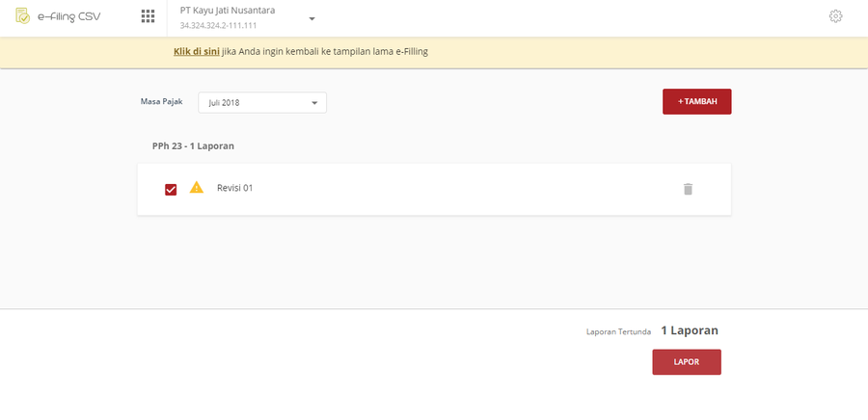The width and height of the screenshot is (868, 420).
Task: Open the apps grid launcher
Action: click(x=148, y=16)
